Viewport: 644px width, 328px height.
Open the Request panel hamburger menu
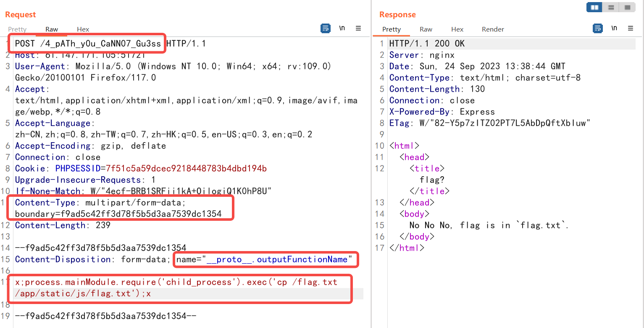(358, 28)
